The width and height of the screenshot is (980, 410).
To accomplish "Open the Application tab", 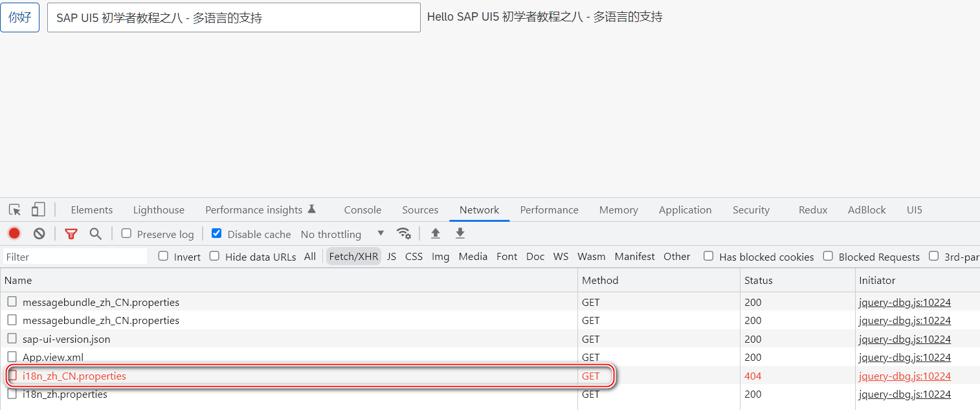I will 685,210.
